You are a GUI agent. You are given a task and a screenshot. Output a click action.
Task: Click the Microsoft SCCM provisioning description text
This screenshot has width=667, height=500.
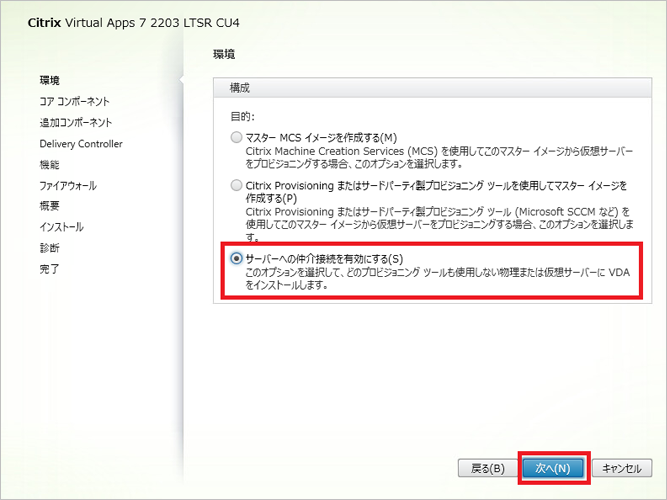(439, 224)
